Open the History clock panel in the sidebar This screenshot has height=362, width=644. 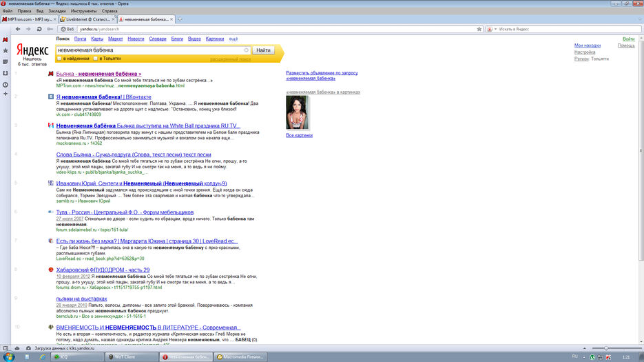tap(6, 85)
